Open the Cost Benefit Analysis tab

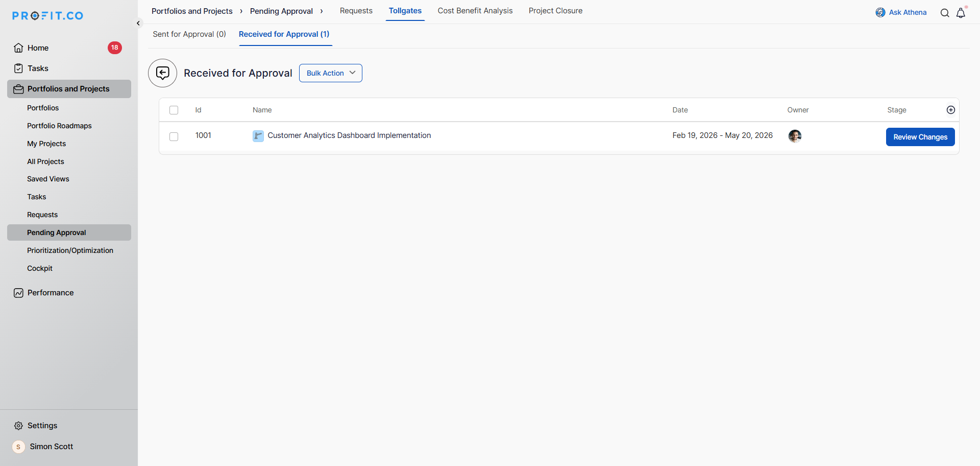pyautogui.click(x=475, y=11)
